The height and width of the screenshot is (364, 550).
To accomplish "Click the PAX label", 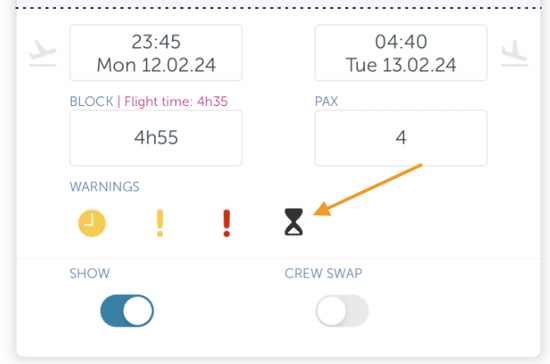I will coord(326,102).
